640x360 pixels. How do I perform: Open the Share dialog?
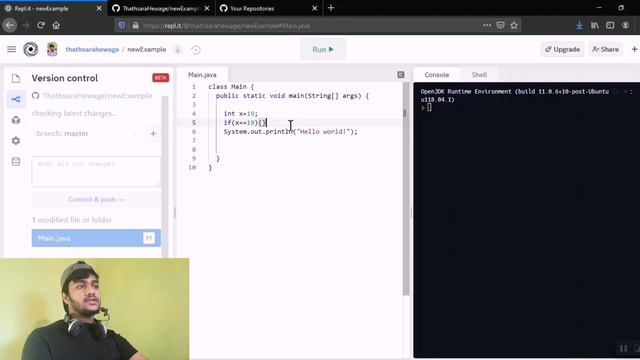pos(605,49)
